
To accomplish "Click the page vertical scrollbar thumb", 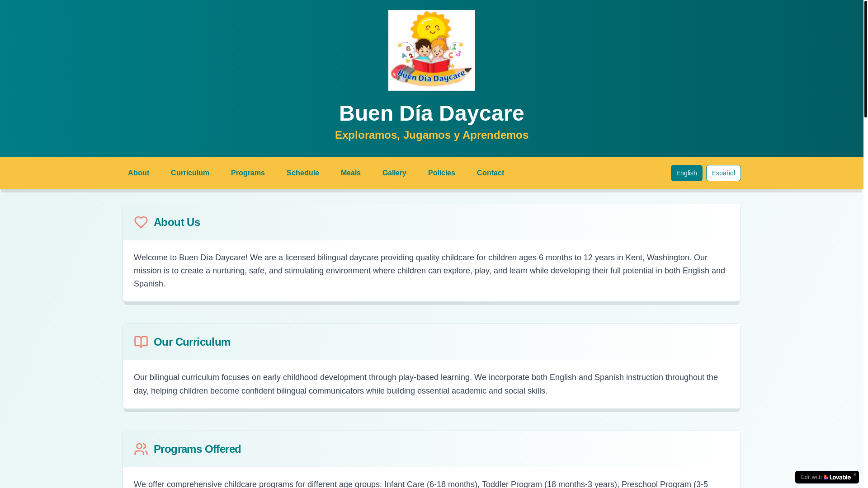I will pos(866,59).
